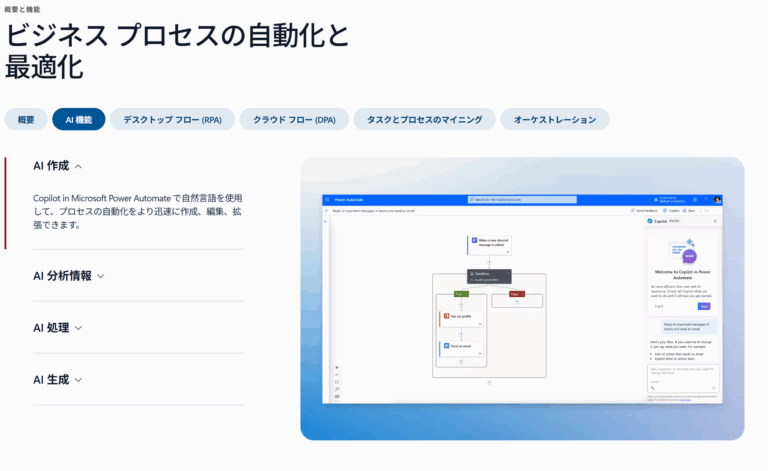768x471 pixels.
Task: Click the zoom in plus on the canvas
Action: 337,368
